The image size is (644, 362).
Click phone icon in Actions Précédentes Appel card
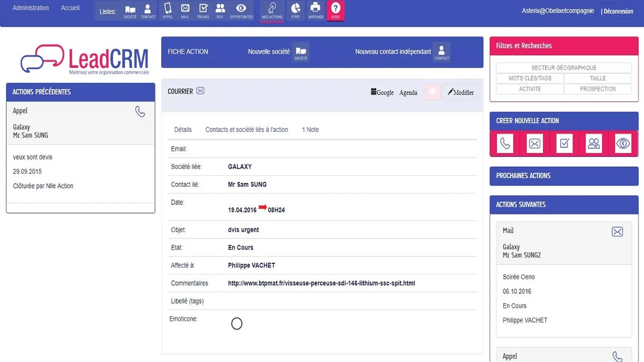[140, 112]
